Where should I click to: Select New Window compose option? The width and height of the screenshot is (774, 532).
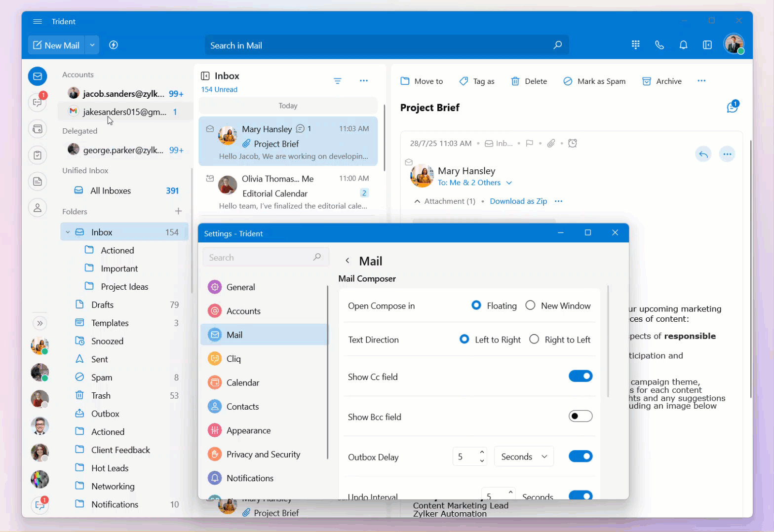(531, 305)
